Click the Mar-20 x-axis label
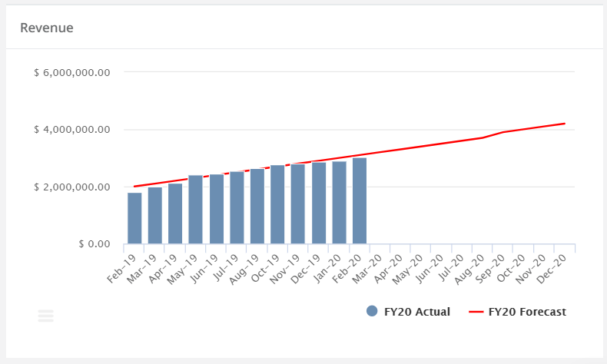Screen dimensions: 607x364 pos(367,269)
